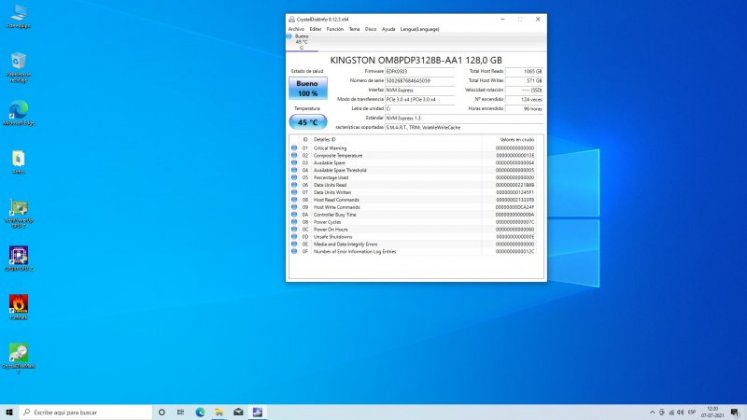
Task: Click the Modo de transferencia PCIe field
Action: 420,100
